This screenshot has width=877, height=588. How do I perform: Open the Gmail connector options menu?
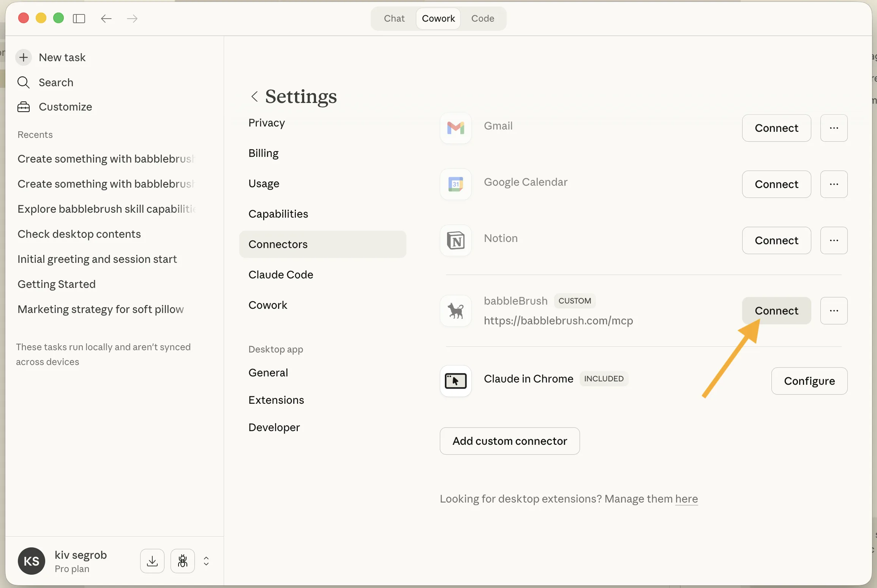coord(834,128)
